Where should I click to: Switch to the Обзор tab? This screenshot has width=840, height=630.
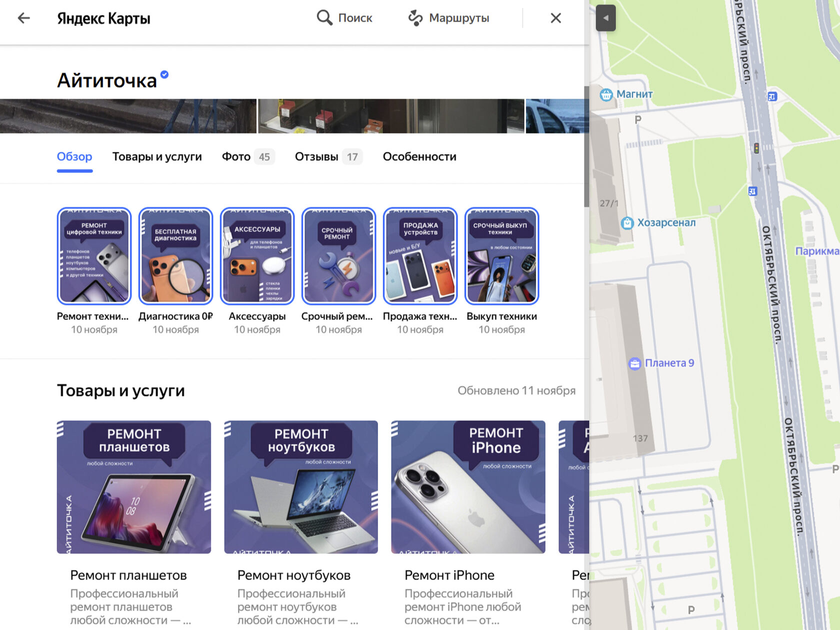[x=74, y=156]
